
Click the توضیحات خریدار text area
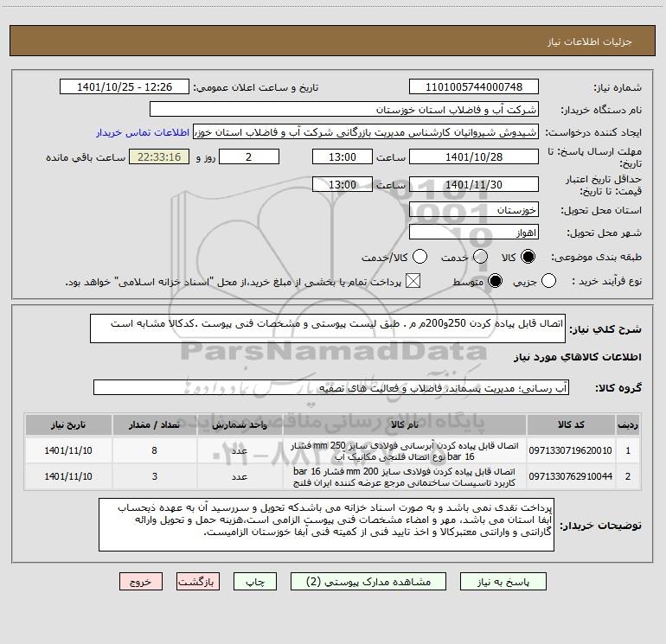click(x=326, y=525)
